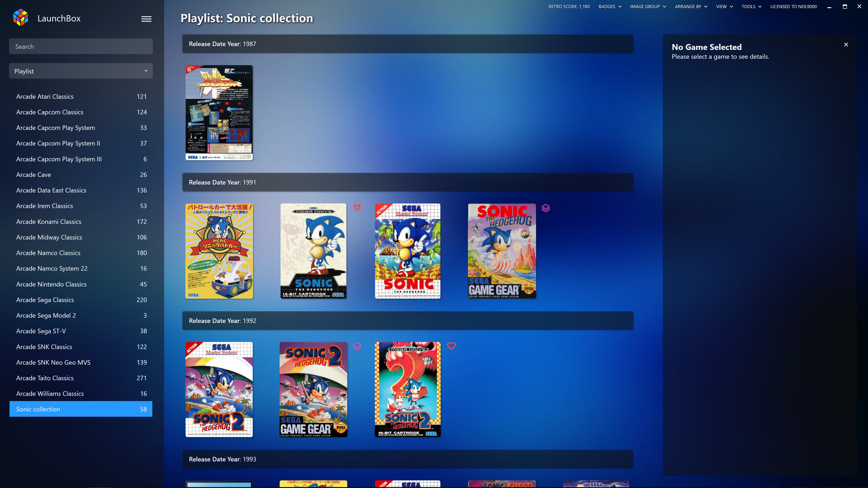This screenshot has height=488, width=868.
Task: Close the No Game Selected details panel
Action: pos(846,45)
